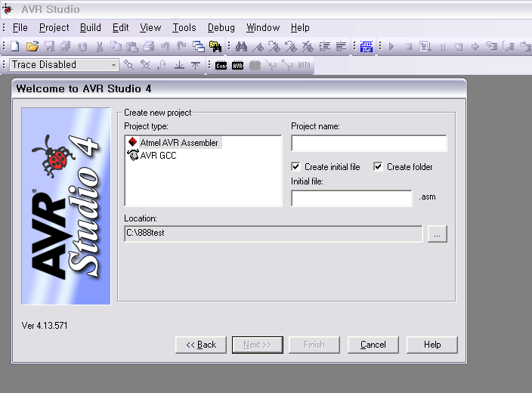This screenshot has width=532, height=393.
Task: Click the Help button in the dialog
Action: (x=432, y=345)
